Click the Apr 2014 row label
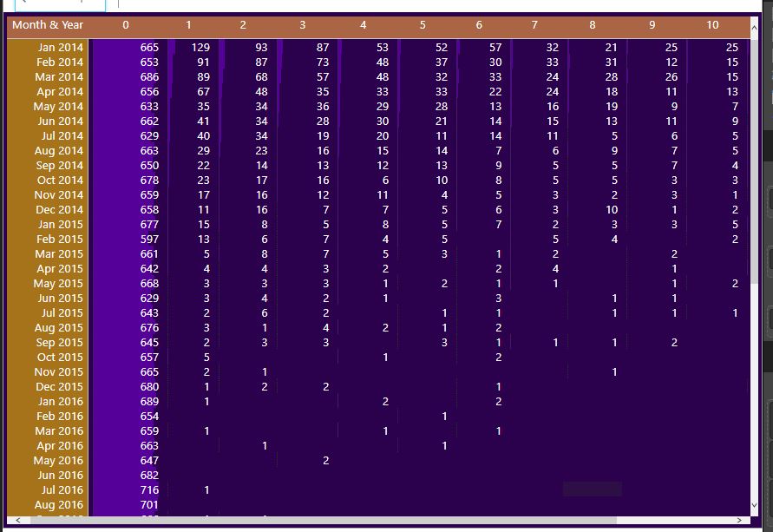The height and width of the screenshot is (532, 773). (60, 92)
